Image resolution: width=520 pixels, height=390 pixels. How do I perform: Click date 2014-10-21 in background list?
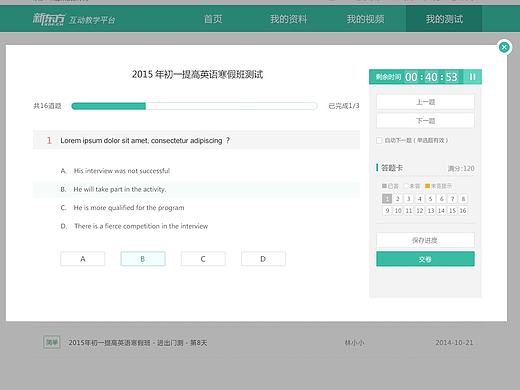pos(454,343)
